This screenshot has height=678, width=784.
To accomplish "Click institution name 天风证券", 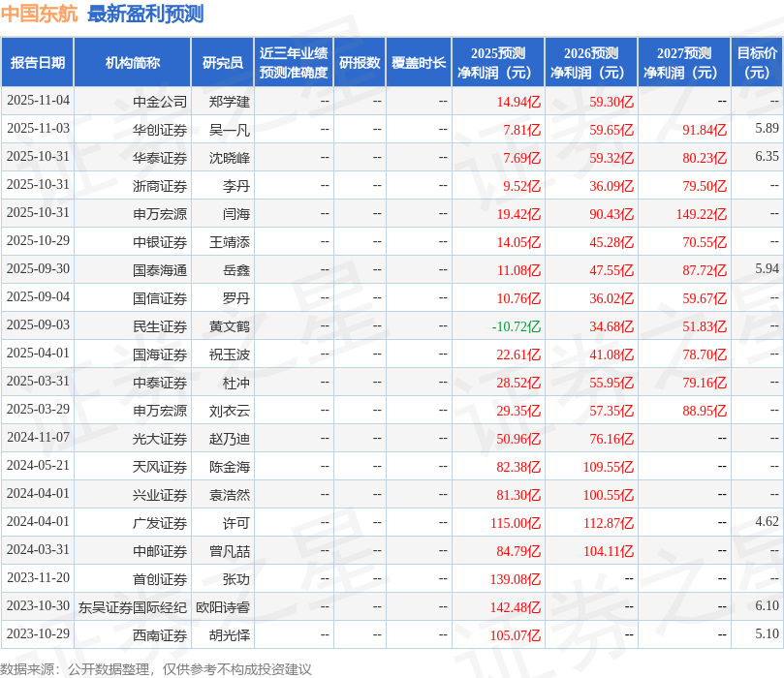I will coord(160,467).
